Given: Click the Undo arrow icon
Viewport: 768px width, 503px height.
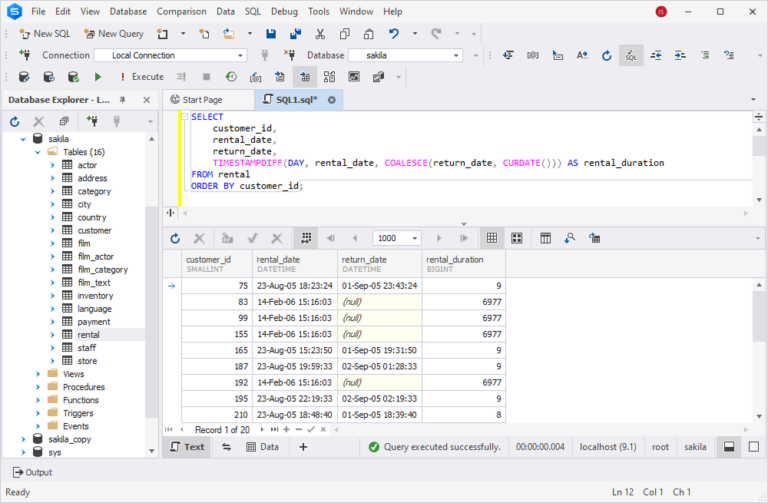Looking at the screenshot, I should [x=394, y=33].
